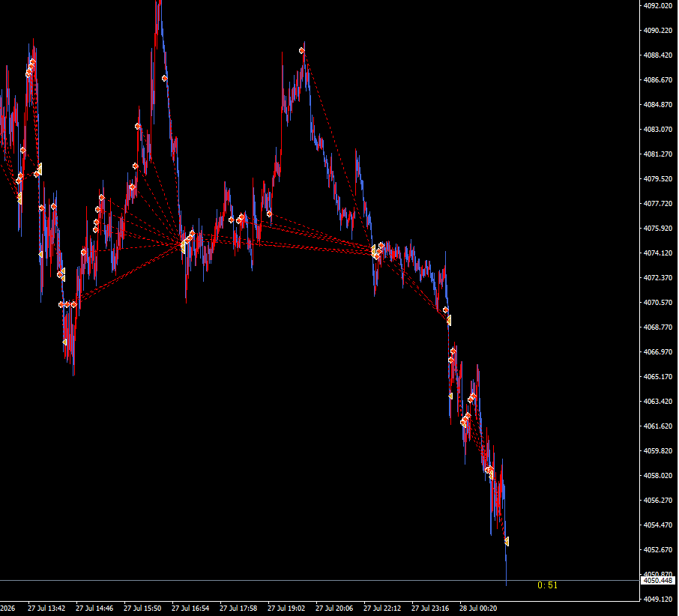Image resolution: width=679 pixels, height=616 pixels.
Task: Click the 4084.870 price level label
Action: tap(658, 104)
